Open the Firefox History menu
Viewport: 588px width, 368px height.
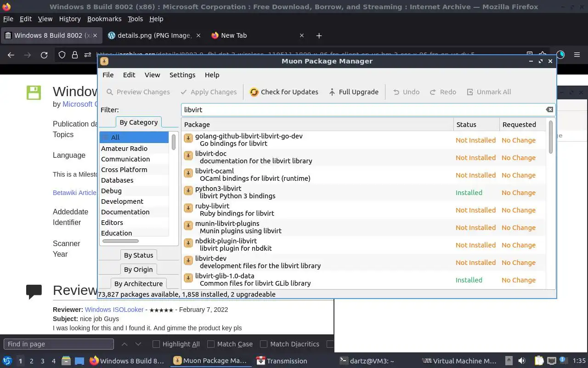click(x=70, y=19)
